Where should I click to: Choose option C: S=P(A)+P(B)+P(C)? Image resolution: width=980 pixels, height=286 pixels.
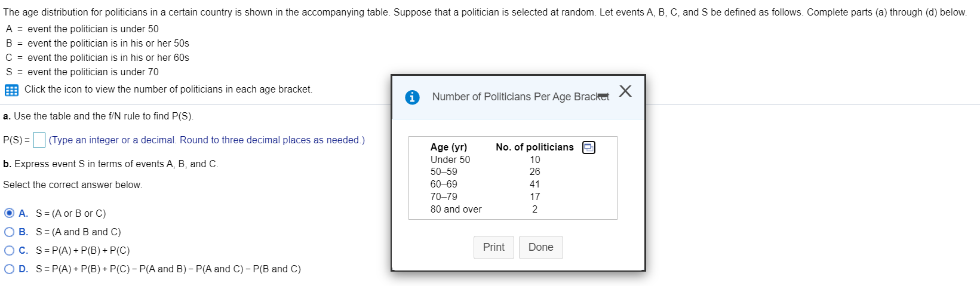(10, 250)
